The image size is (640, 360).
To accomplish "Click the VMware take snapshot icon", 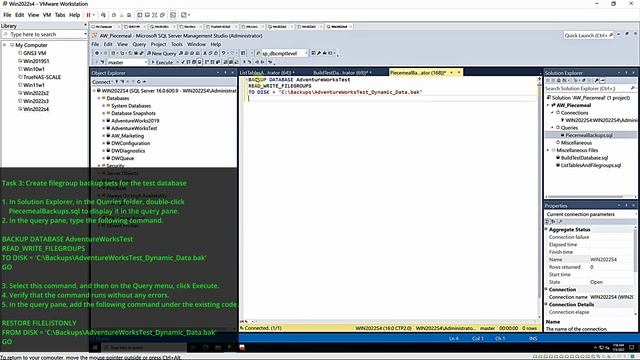I will [x=114, y=15].
